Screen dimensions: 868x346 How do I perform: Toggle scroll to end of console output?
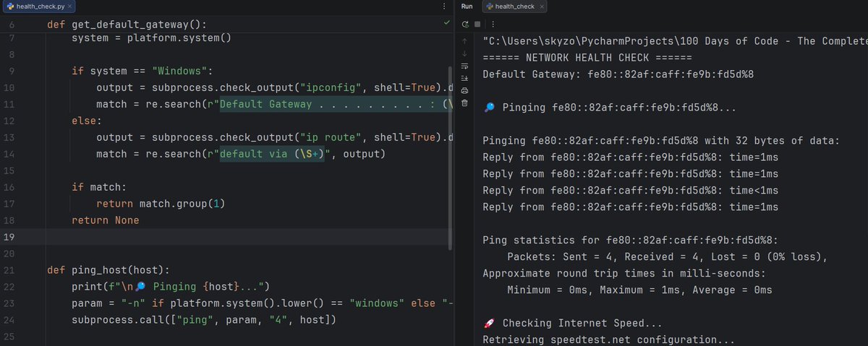click(464, 78)
